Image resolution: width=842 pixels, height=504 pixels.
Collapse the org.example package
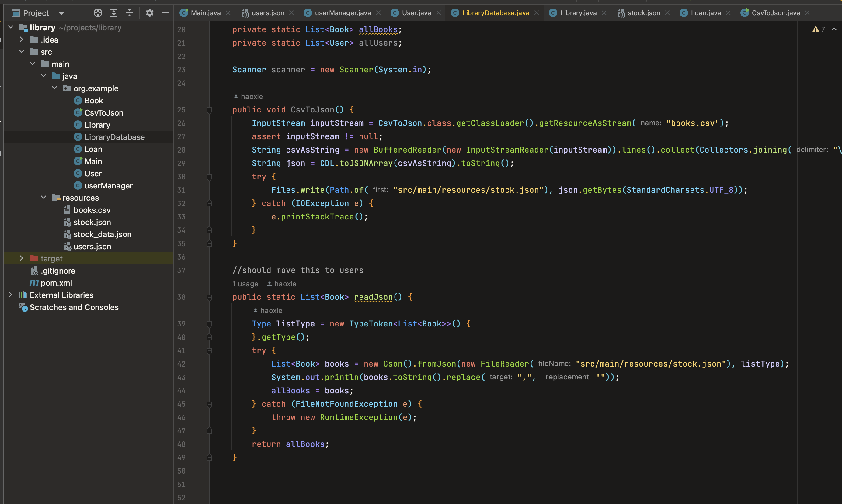tap(54, 88)
